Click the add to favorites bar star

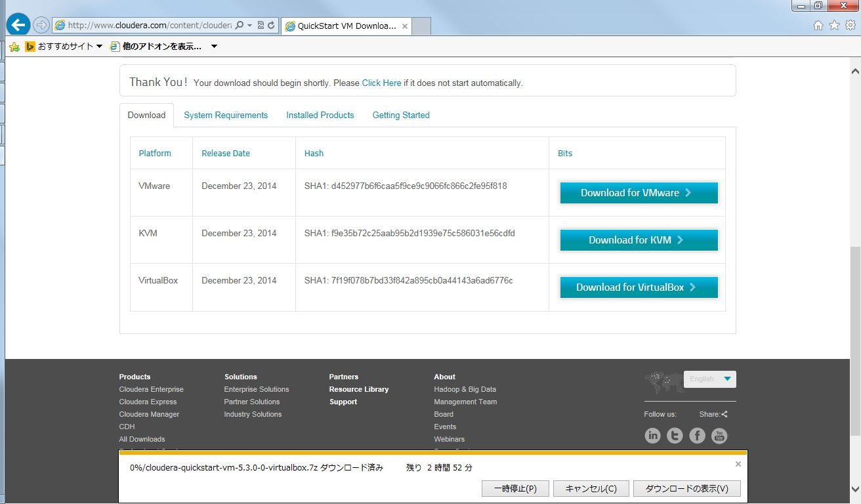pos(14,47)
